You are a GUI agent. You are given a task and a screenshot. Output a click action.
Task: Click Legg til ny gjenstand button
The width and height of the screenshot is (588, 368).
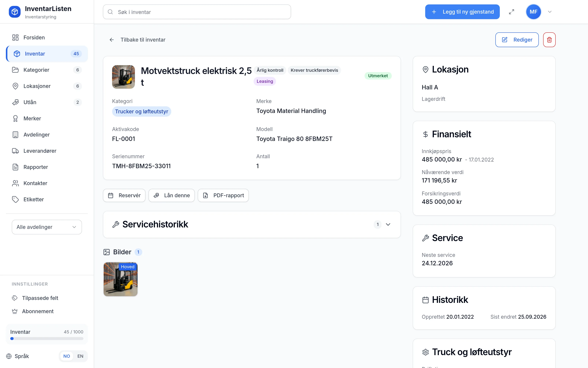462,12
